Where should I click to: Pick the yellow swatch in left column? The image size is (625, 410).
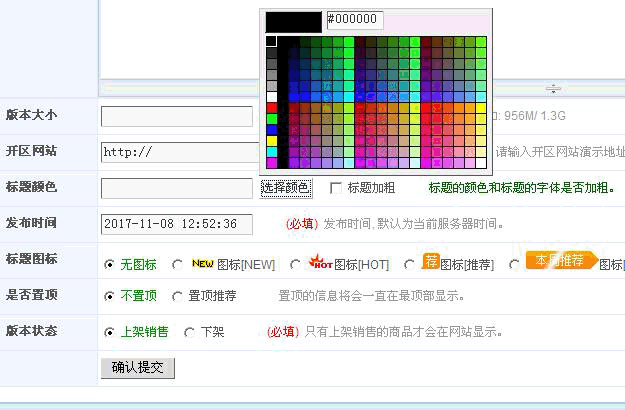tap(271, 141)
